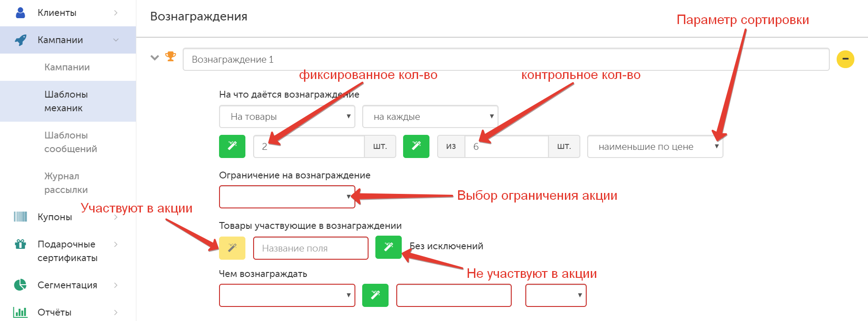Click the 'Ограничение на вознаграждение' label
The width and height of the screenshot is (868, 321).
(x=294, y=175)
